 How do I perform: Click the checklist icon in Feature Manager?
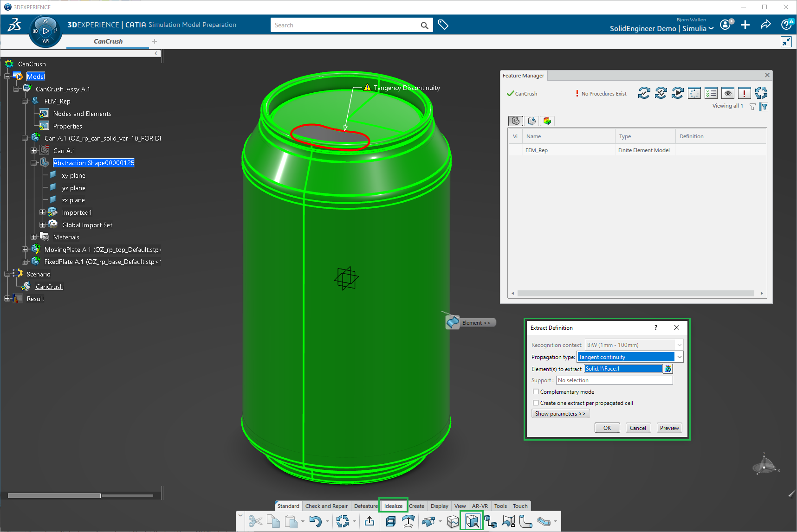pos(711,93)
